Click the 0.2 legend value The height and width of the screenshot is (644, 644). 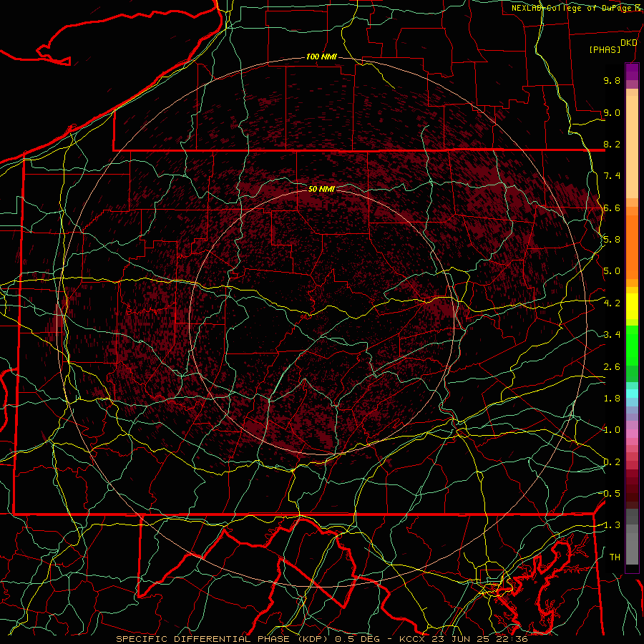612,462
